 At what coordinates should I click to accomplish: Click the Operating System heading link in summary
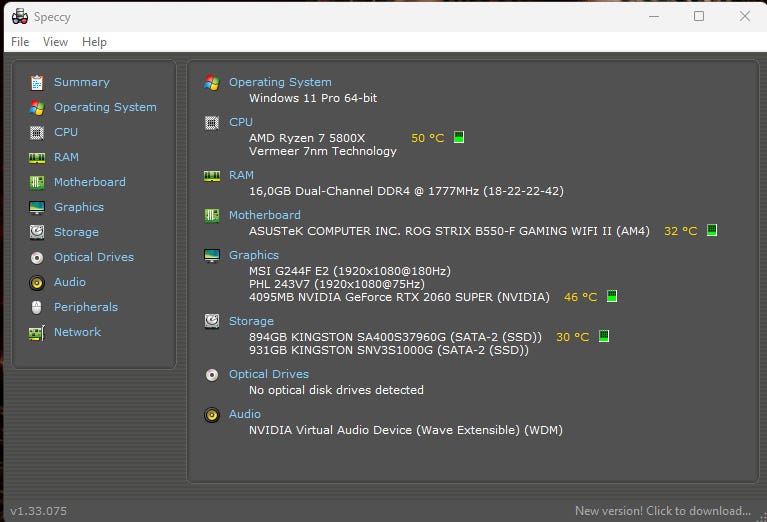280,82
